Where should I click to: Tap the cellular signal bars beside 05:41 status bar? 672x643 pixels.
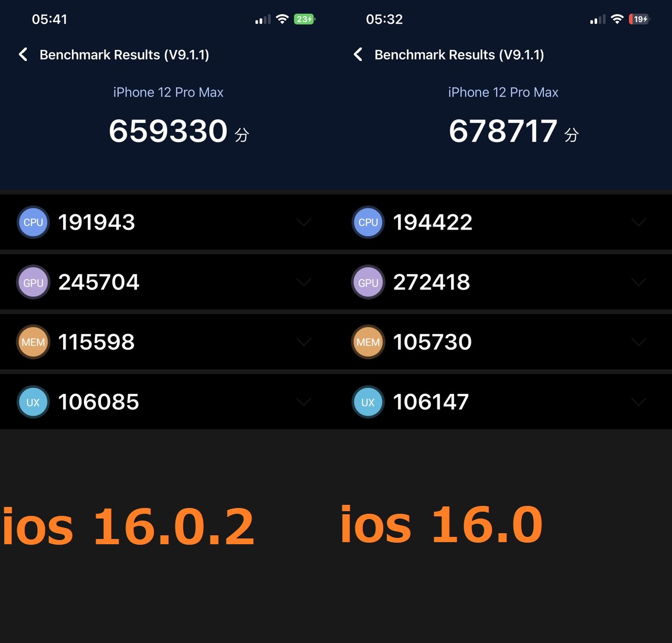pos(262,19)
